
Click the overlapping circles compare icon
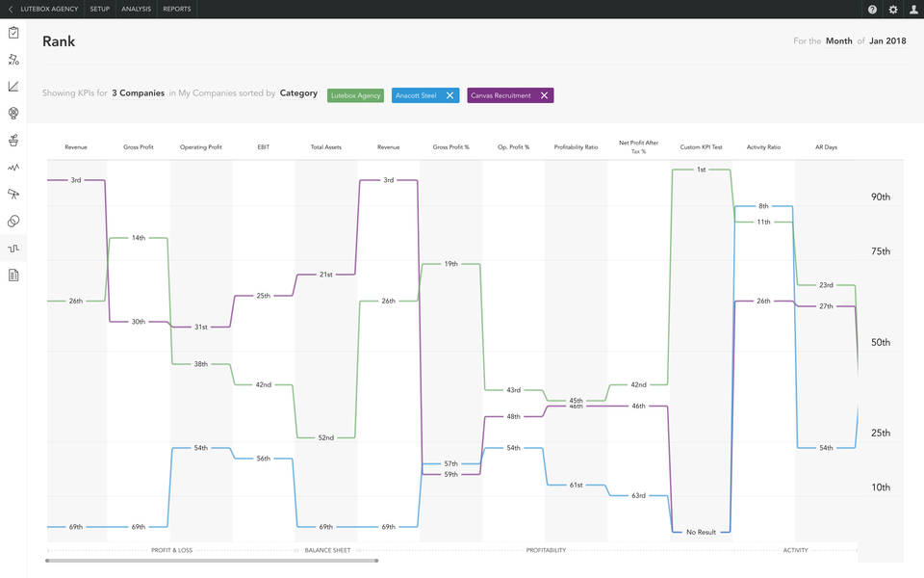click(13, 220)
